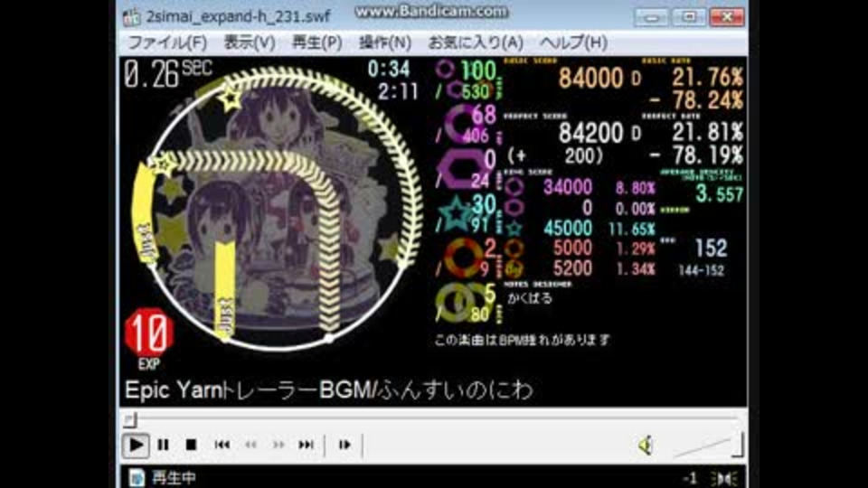The height and width of the screenshot is (488, 868).
Task: Step forward one frame
Action: click(x=344, y=445)
